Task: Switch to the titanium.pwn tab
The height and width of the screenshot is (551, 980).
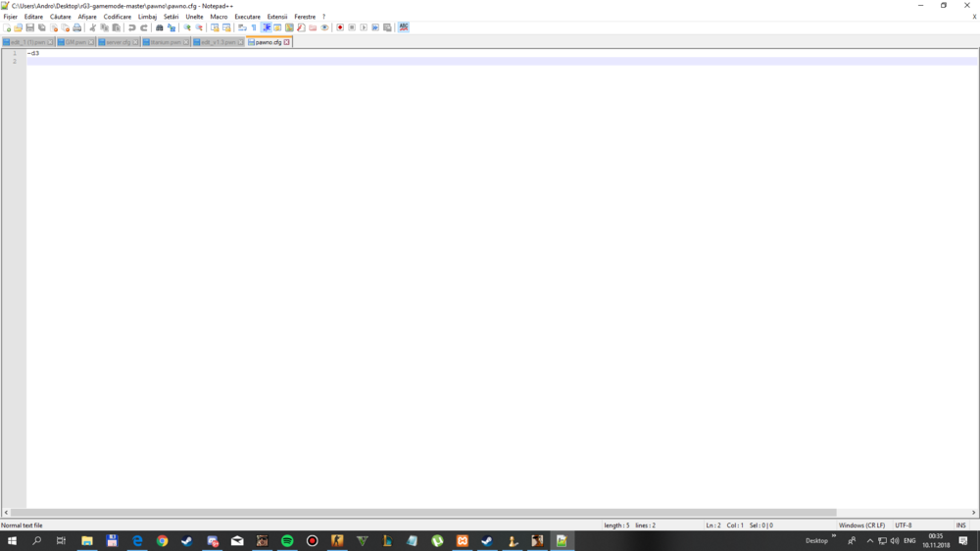Action: point(166,42)
